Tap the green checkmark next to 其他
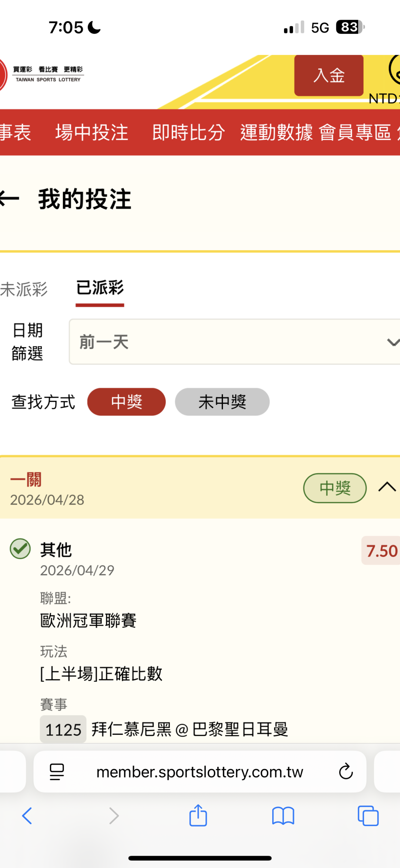Screen dimensions: 400x868 point(20,549)
